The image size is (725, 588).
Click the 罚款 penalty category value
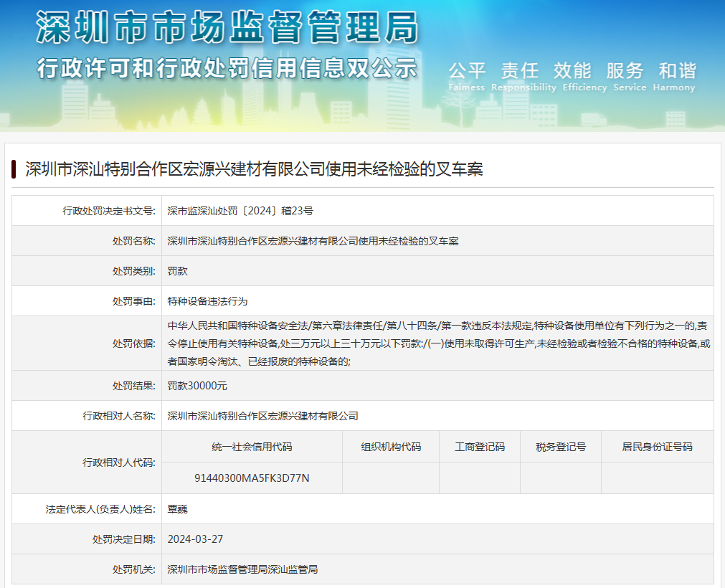[177, 271]
